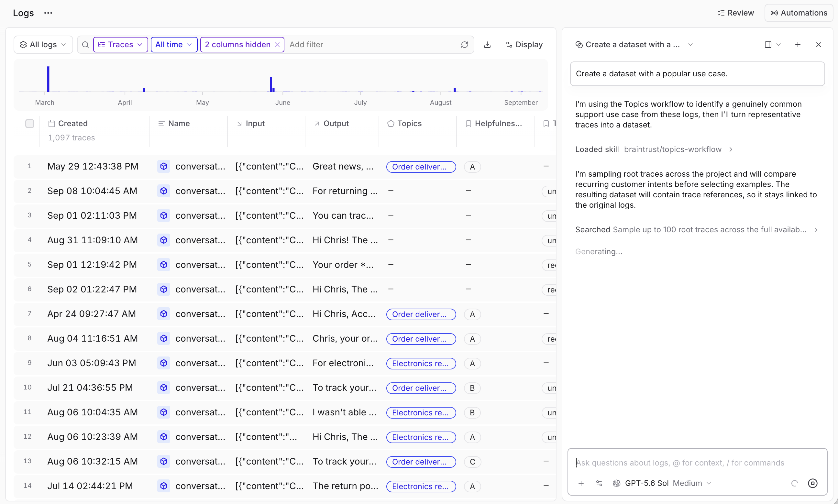The image size is (838, 504).
Task: Open Automations from the top bar
Action: 799,13
